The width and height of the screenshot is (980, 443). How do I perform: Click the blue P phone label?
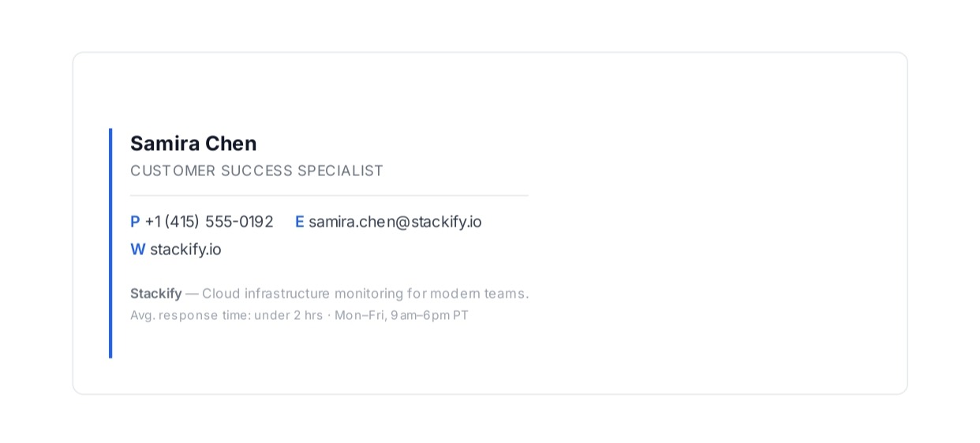(x=135, y=222)
